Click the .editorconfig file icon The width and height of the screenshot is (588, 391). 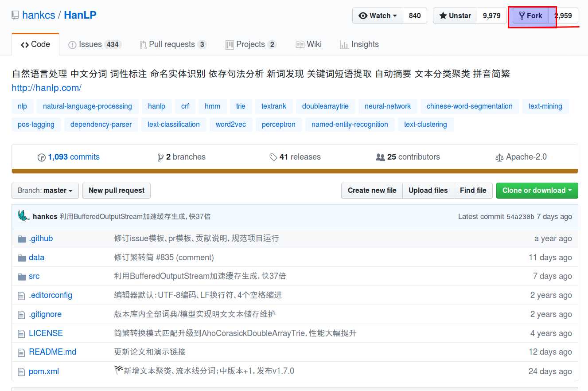point(21,296)
